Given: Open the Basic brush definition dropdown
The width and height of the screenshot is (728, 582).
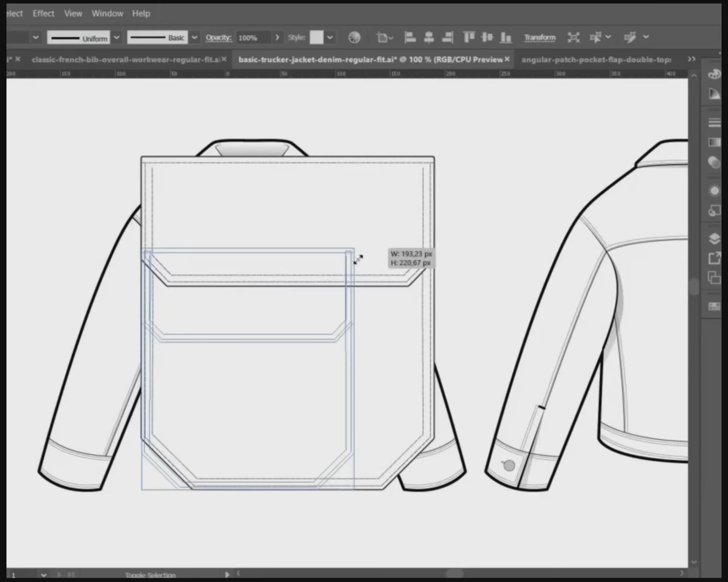Looking at the screenshot, I should (x=194, y=37).
